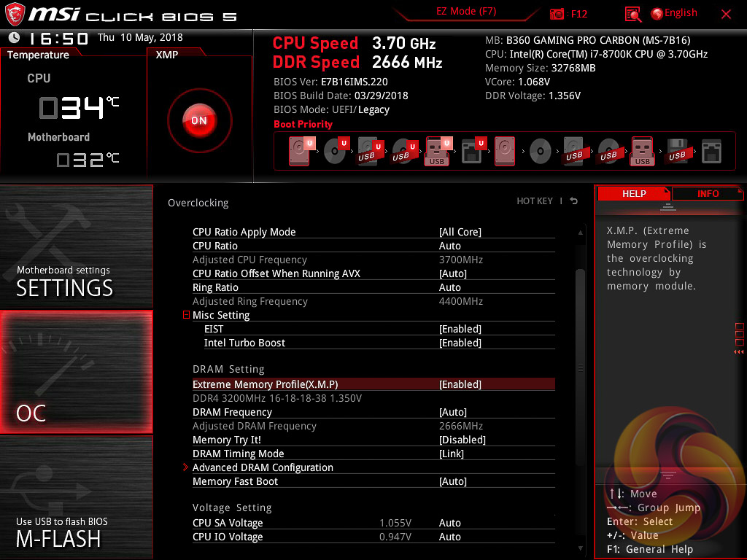This screenshot has width=747, height=560.
Task: Click the 'BIOS Ver: E7B16IMS.220' text
Action: pyautogui.click(x=330, y=82)
